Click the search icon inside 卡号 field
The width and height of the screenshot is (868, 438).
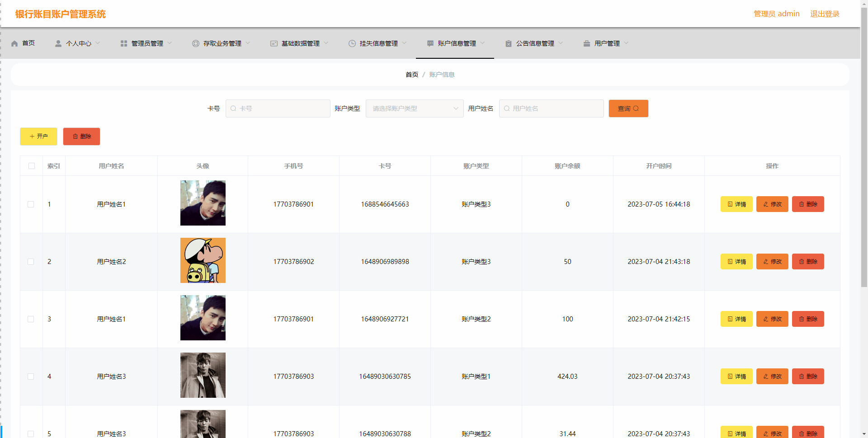(x=233, y=108)
